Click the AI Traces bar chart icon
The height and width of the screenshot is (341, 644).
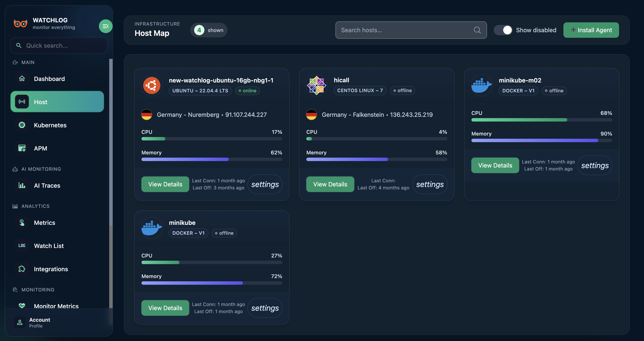(x=22, y=185)
